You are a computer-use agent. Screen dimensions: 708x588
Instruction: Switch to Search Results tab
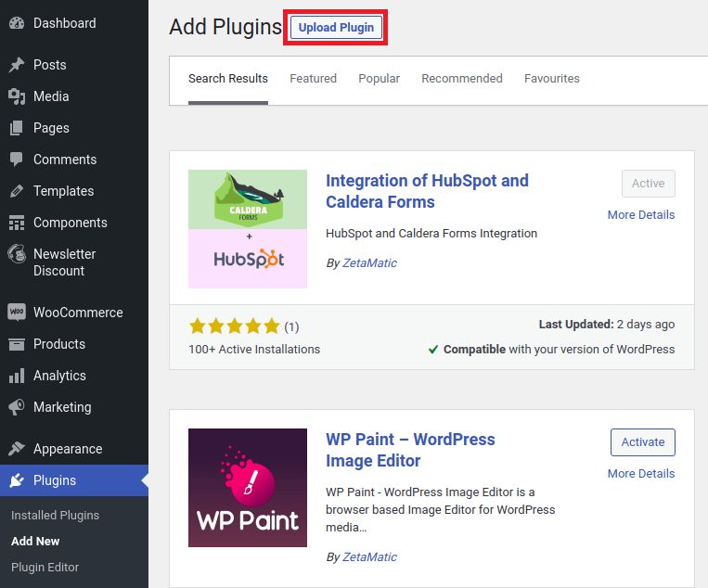click(x=228, y=79)
